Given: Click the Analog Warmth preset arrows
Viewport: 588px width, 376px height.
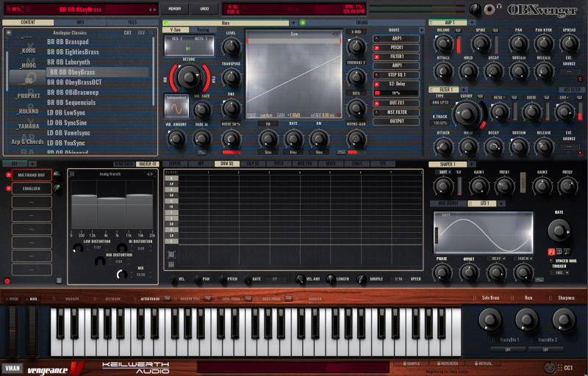Looking at the screenshot, I should [x=151, y=174].
